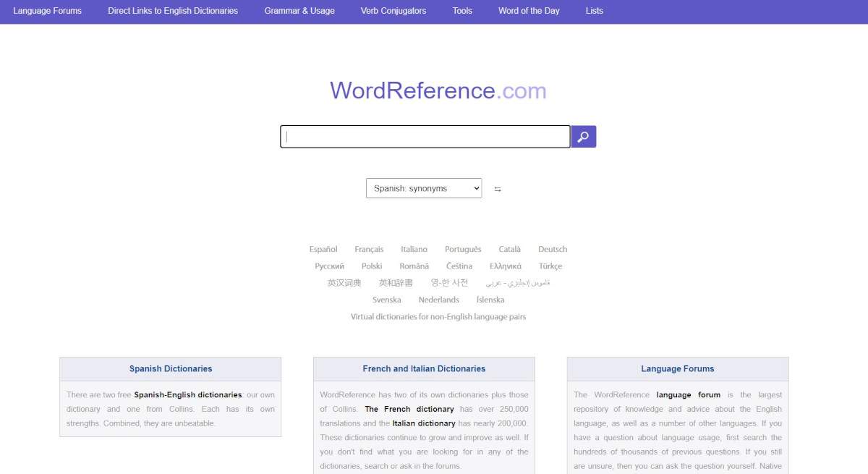This screenshot has width=868, height=474.
Task: Open Grammar & Usage menu
Action: pyautogui.click(x=299, y=11)
